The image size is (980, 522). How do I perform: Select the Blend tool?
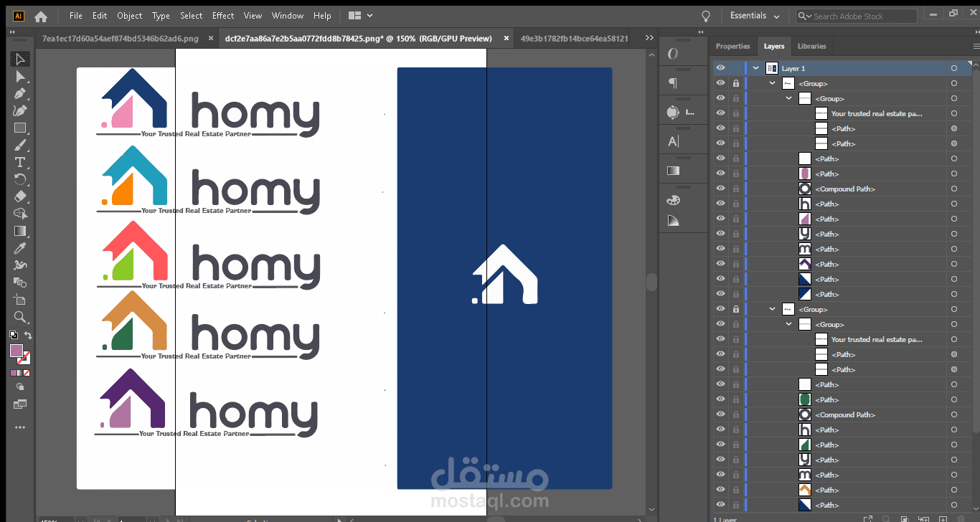pos(20,283)
